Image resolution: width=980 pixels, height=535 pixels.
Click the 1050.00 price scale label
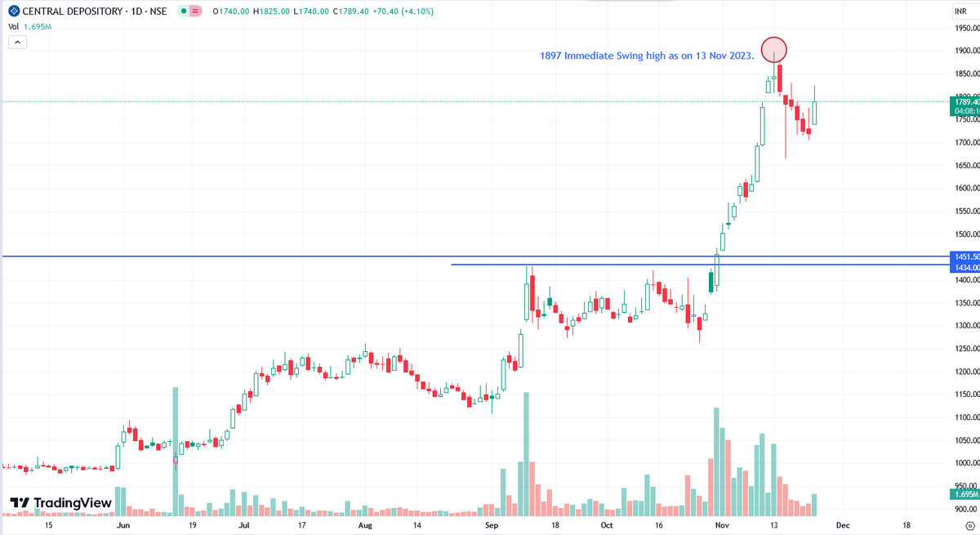[x=966, y=440]
